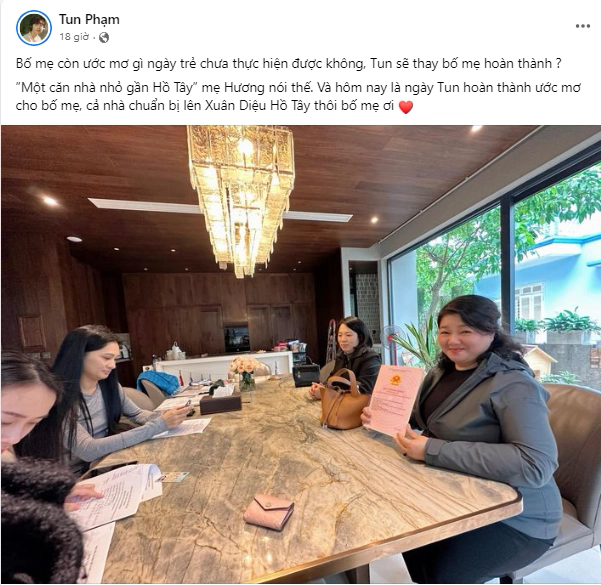Click the ID card lying on table
The height and width of the screenshot is (585, 601).
coord(172,477)
